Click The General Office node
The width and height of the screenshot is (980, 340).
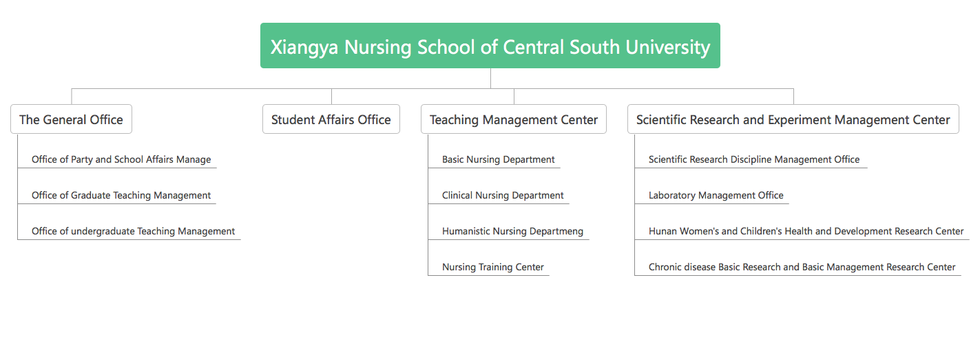point(71,119)
